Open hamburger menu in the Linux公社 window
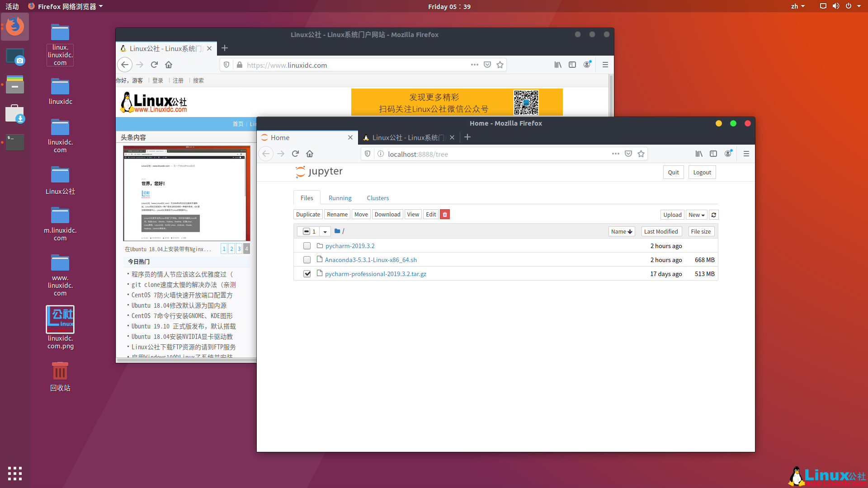Image resolution: width=868 pixels, height=488 pixels. pos(605,65)
